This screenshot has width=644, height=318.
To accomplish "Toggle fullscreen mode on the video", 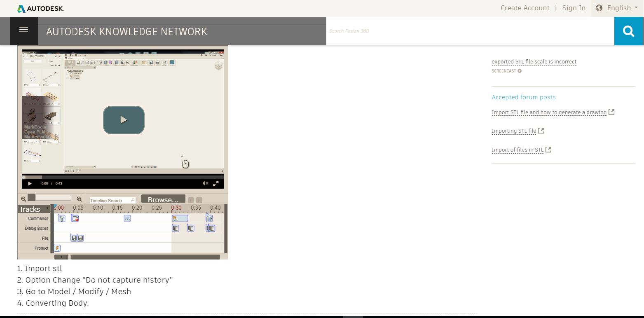I will point(216,183).
